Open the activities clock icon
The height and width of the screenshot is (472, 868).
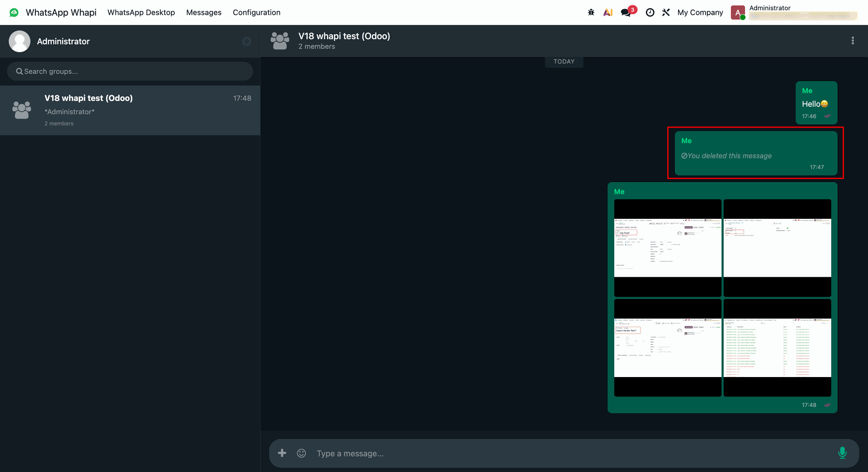point(650,12)
